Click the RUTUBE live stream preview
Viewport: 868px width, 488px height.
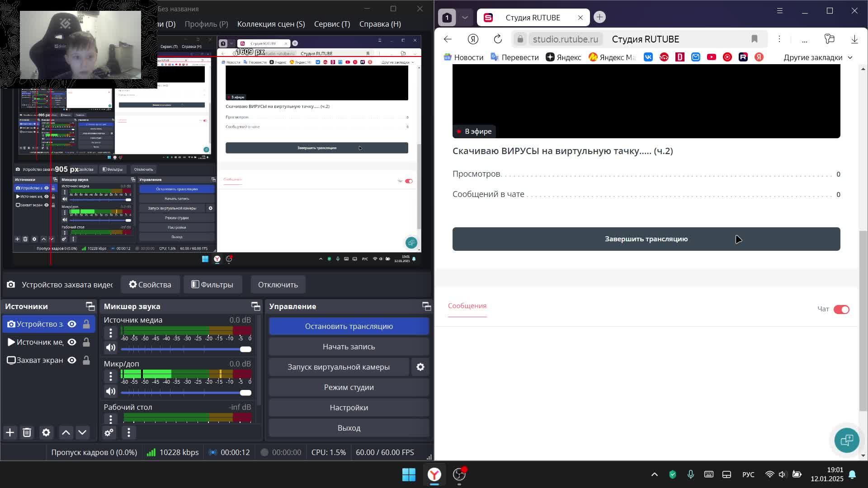646,101
